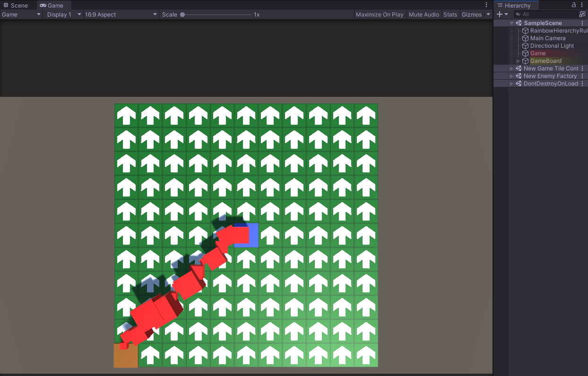Viewport: 588px width, 376px height.
Task: Click the RainbowHierarchyRul cube icon
Action: [525, 31]
